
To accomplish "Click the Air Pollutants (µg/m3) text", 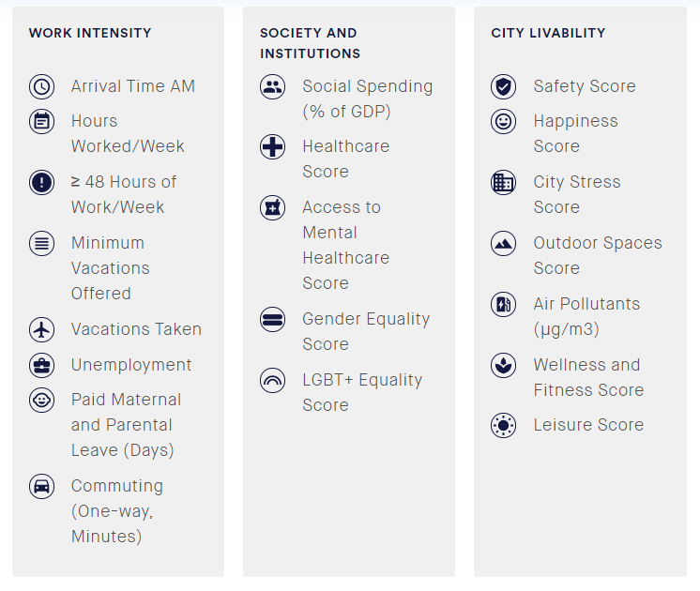I will pos(586,316).
